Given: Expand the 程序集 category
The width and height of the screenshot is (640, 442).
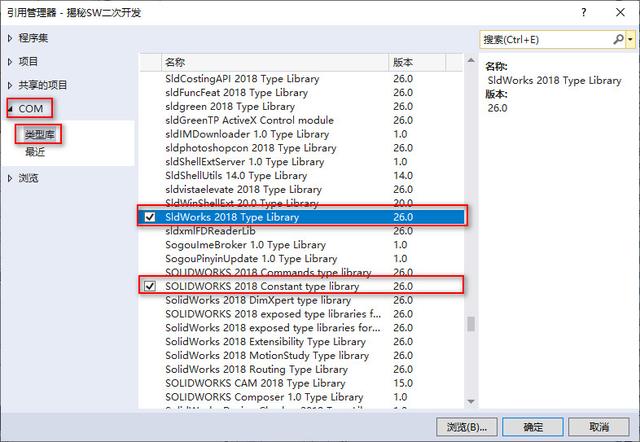Looking at the screenshot, I should click(x=10, y=38).
